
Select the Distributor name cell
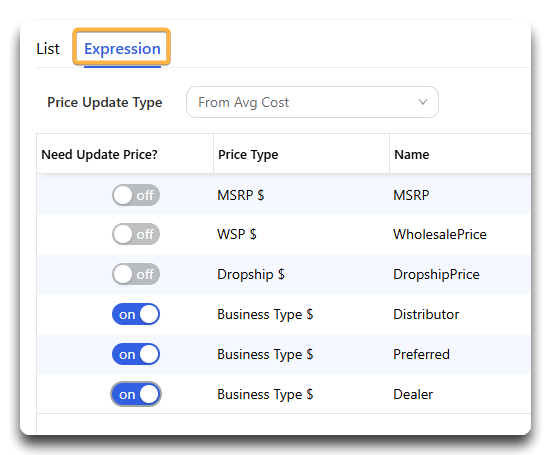pos(426,314)
